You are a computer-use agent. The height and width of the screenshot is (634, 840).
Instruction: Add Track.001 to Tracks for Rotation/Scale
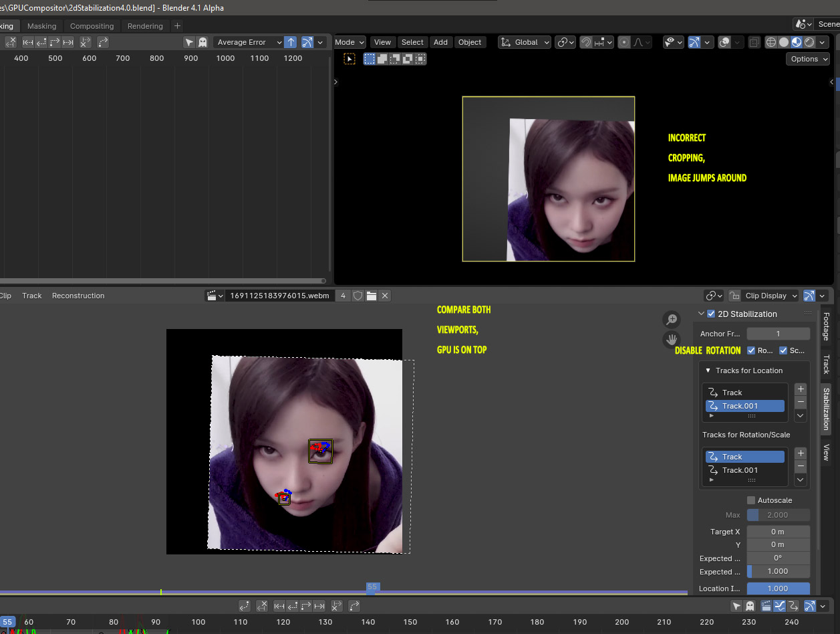pyautogui.click(x=800, y=453)
